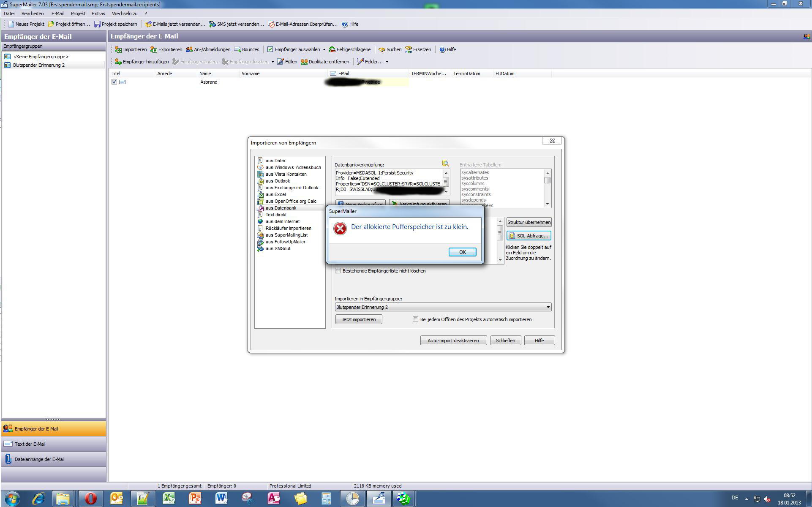Expand the Empfänger auswählen dropdown arrow
This screenshot has width=812, height=507.
pyautogui.click(x=324, y=49)
